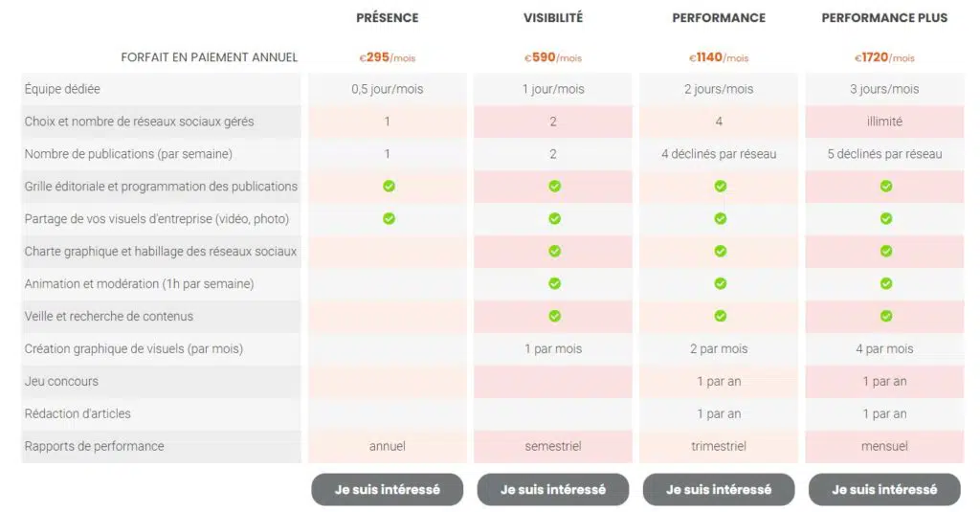Click Visibilité checkmark for Charte graphique row

click(554, 251)
